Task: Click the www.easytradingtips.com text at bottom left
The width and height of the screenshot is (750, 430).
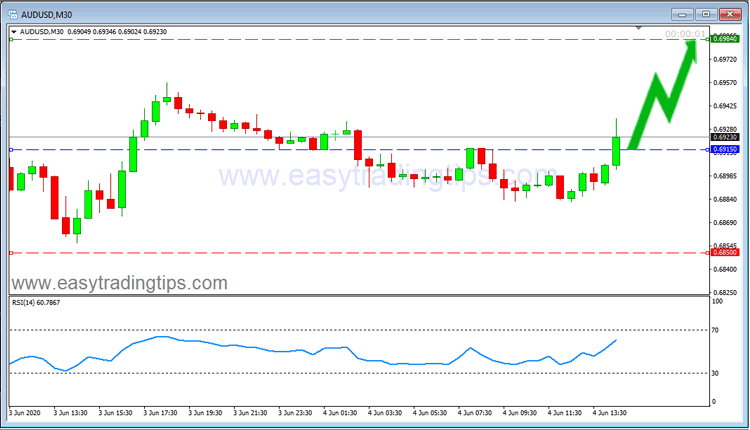Action: 118,283
